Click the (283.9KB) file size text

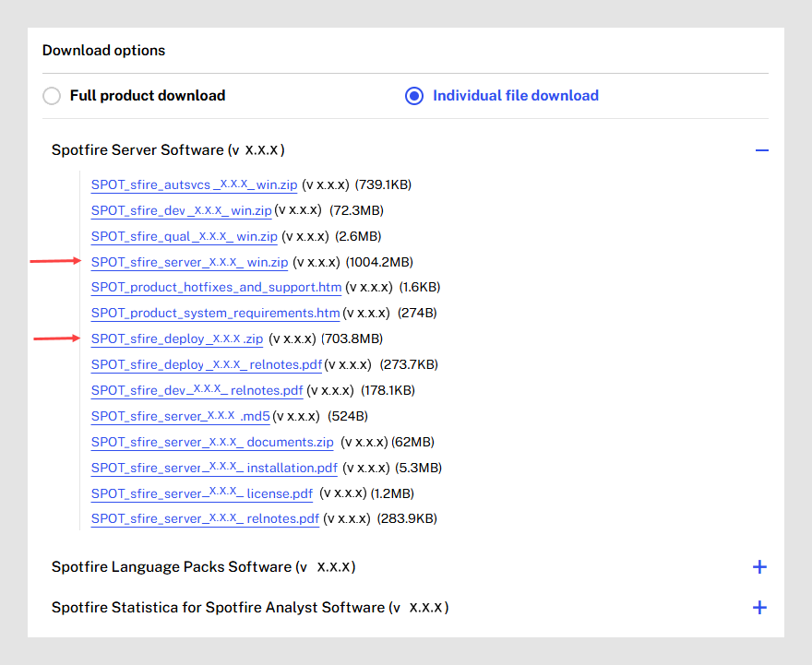tap(407, 519)
